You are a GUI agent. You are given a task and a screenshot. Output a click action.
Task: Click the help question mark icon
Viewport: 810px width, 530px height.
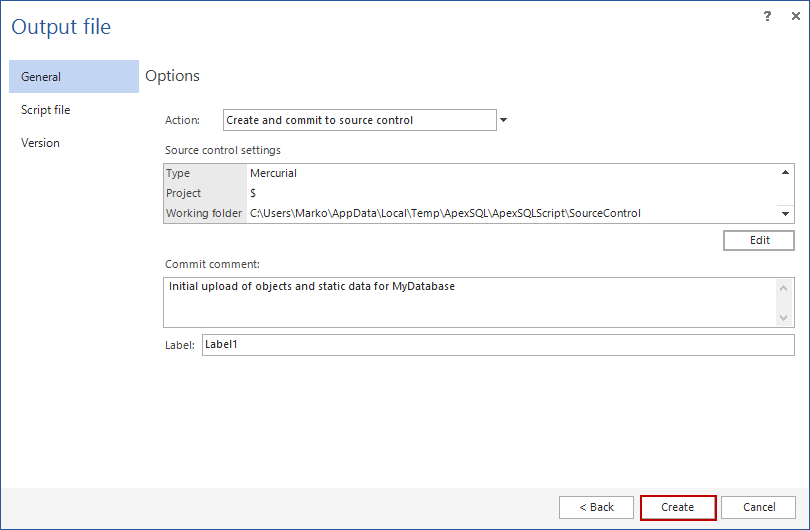[768, 16]
